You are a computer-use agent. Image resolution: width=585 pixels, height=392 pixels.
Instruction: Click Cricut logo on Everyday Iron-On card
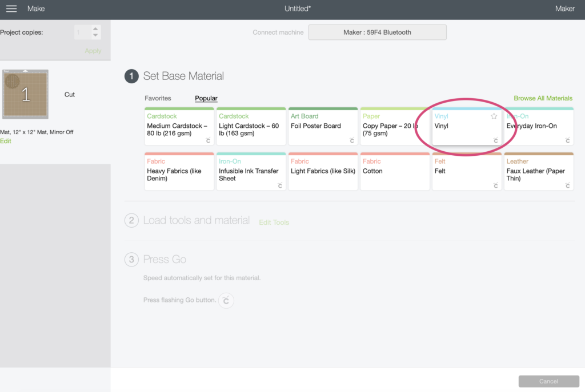[x=567, y=140]
